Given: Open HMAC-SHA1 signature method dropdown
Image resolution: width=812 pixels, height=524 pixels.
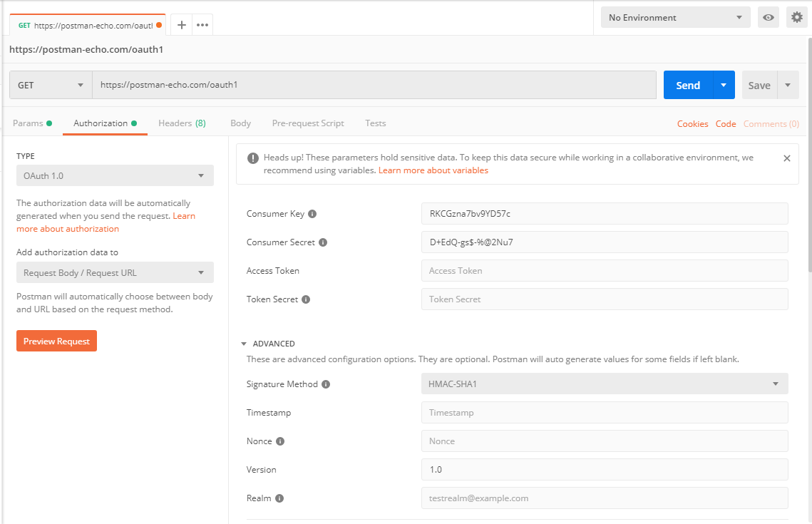Looking at the screenshot, I should 605,384.
